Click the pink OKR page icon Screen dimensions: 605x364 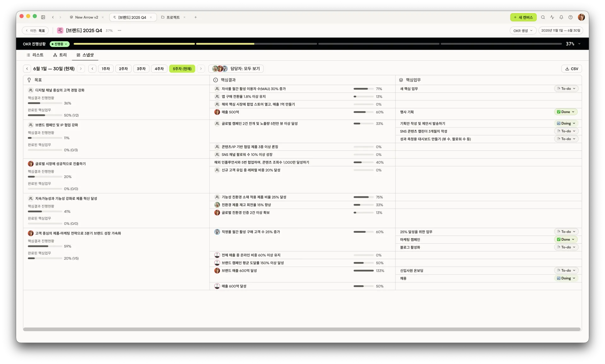coord(60,31)
